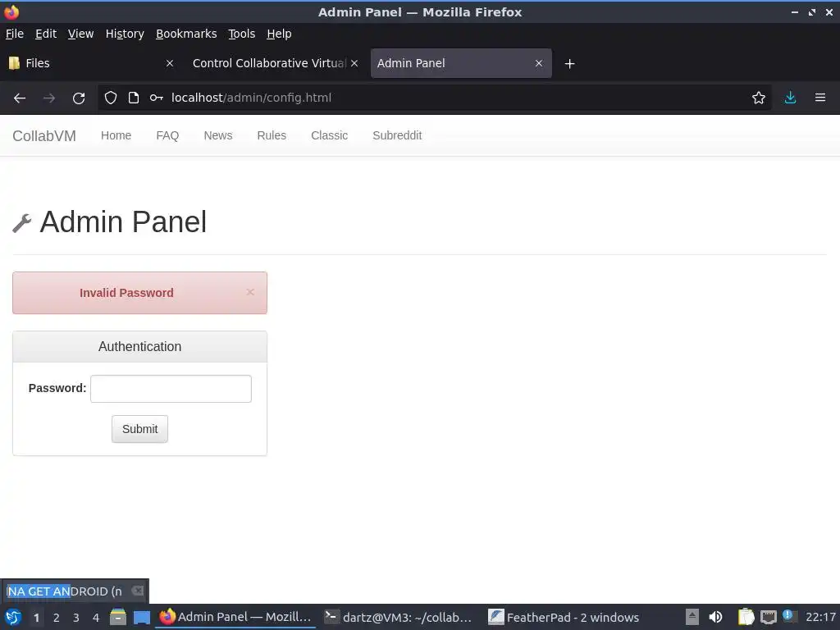
Task: Open the file manager from the taskbar
Action: pyautogui.click(x=118, y=617)
